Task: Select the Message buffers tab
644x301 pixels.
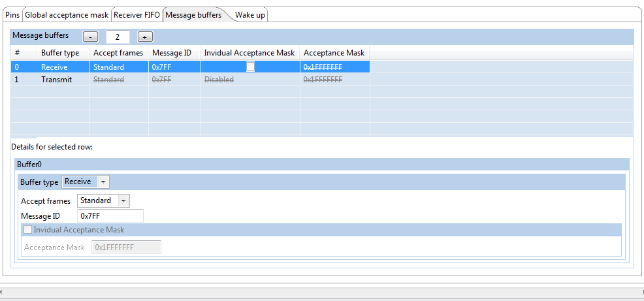Action: 193,15
